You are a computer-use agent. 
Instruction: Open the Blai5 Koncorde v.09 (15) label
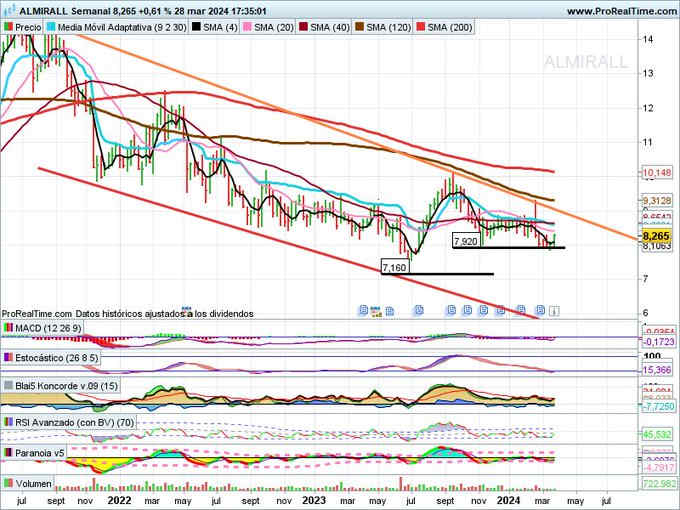(66, 386)
